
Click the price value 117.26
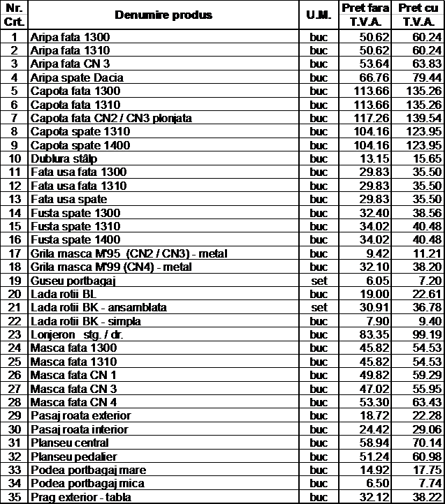(x=372, y=118)
